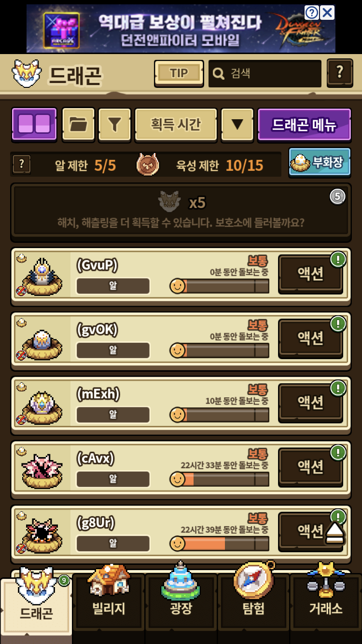Viewport: 362px width, 644px height.
Task: Click the TIP button in header
Action: click(179, 73)
